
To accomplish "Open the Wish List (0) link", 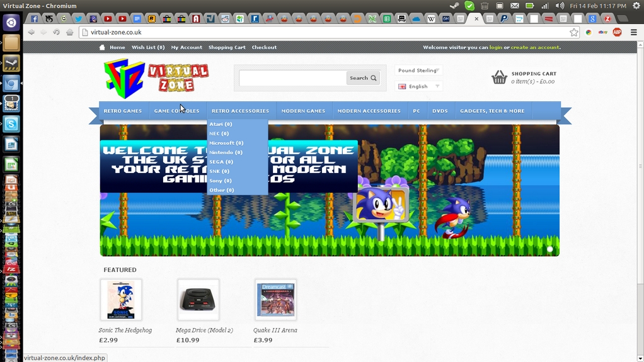I will pyautogui.click(x=148, y=47).
